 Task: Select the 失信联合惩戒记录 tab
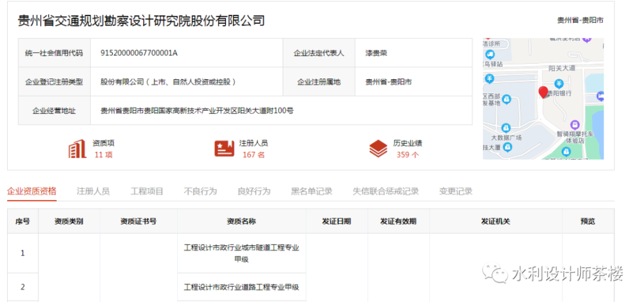tap(386, 191)
